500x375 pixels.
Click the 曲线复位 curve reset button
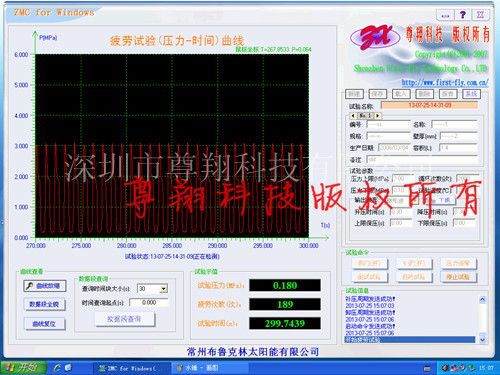click(44, 324)
